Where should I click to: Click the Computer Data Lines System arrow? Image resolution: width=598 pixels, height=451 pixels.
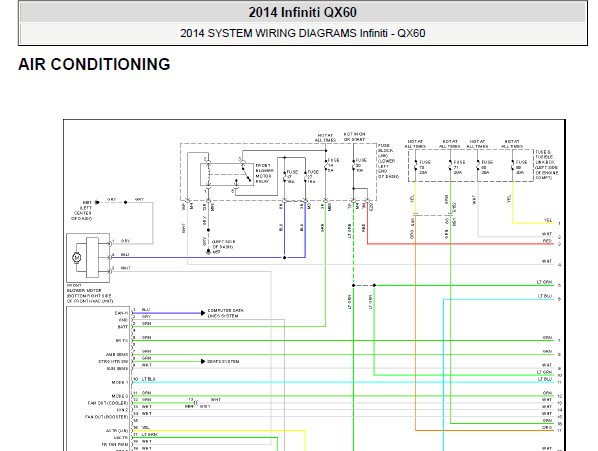pos(203,313)
